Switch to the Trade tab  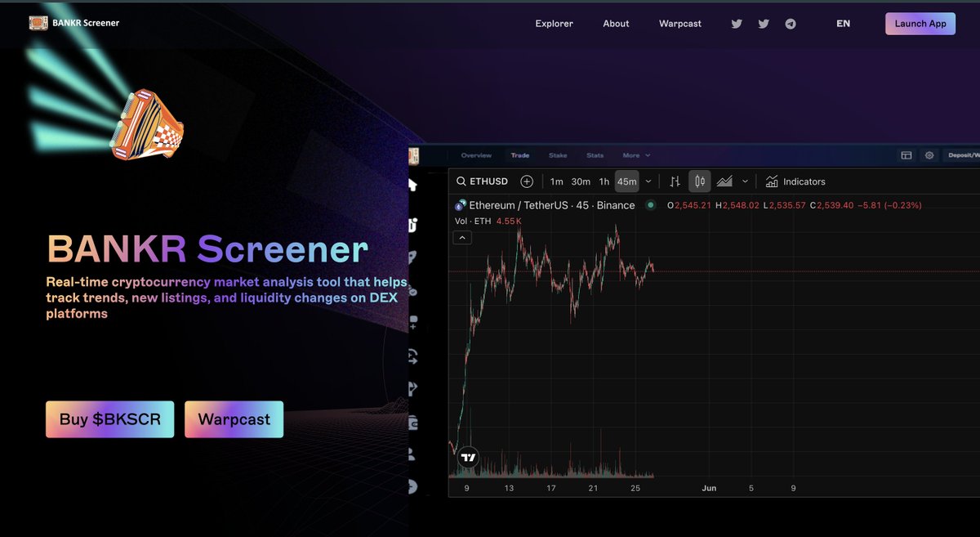[520, 155]
